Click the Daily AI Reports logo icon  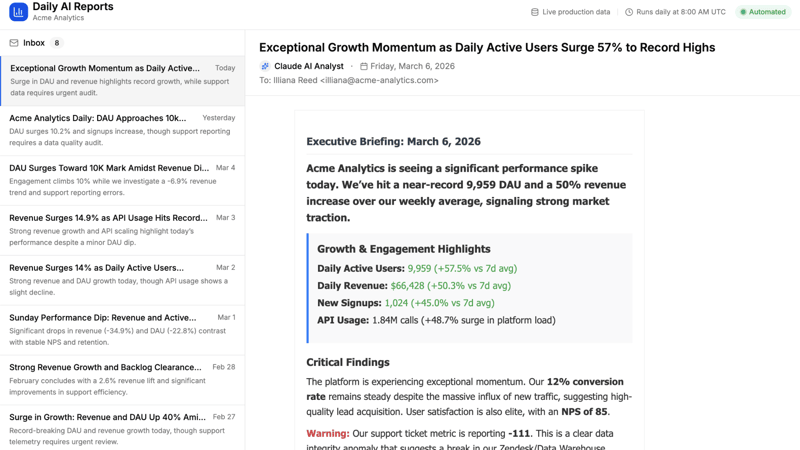18,12
